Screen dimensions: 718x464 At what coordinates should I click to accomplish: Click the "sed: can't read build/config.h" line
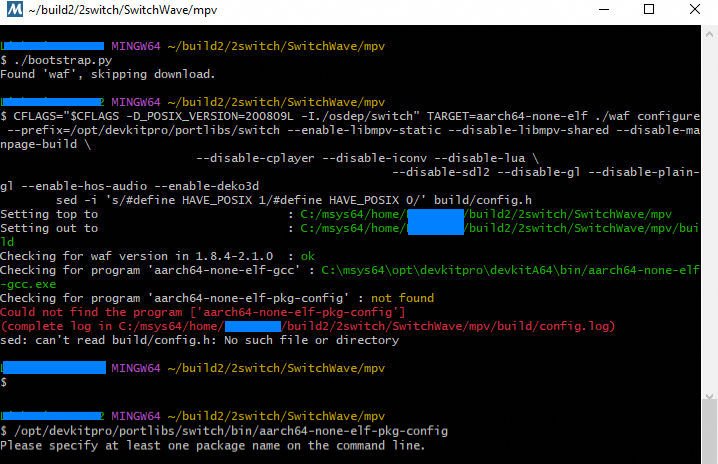pyautogui.click(x=200, y=340)
